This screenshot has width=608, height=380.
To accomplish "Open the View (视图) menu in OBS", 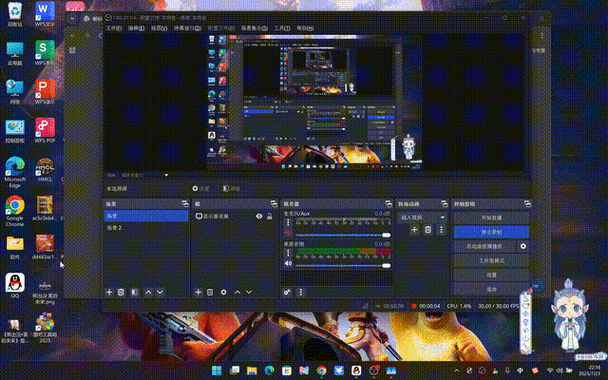I will [x=159, y=28].
